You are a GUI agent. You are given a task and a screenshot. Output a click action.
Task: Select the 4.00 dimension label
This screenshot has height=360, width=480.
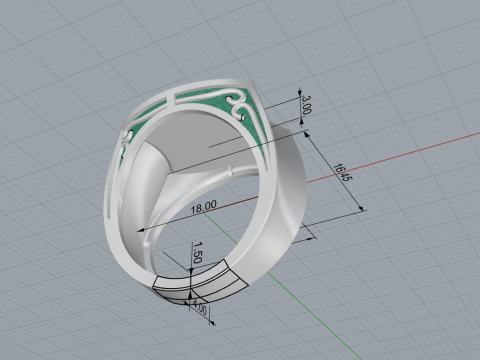click(x=200, y=308)
